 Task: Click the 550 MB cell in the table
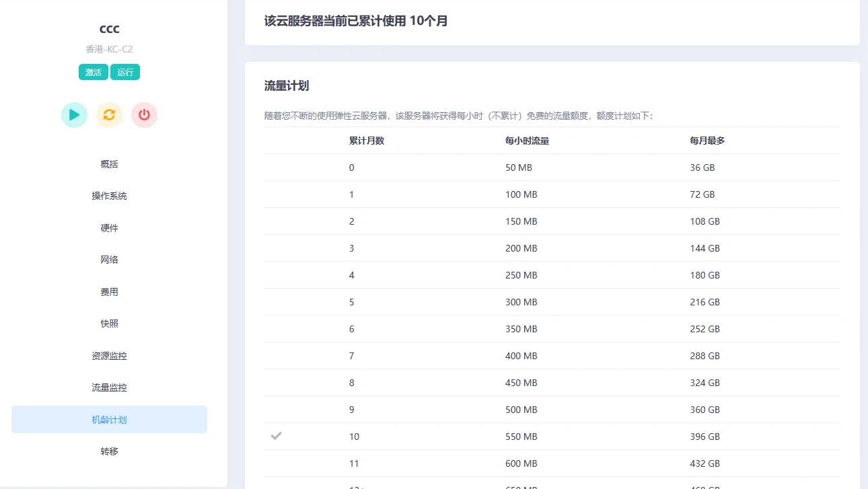point(521,437)
